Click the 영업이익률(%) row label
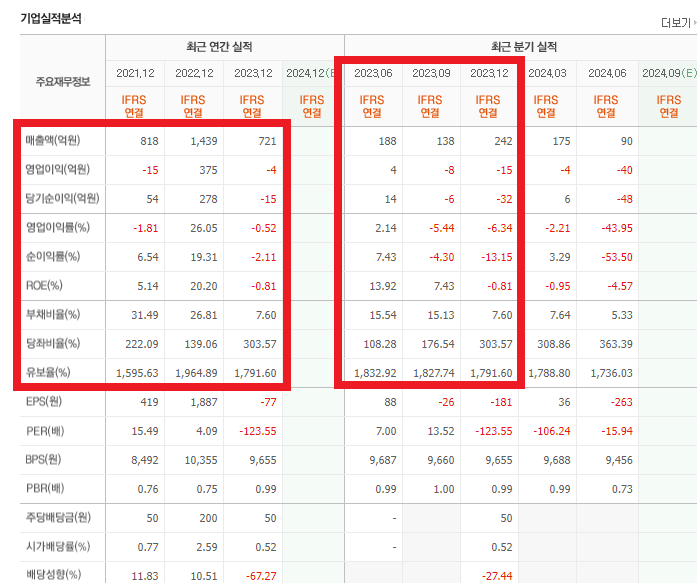The image size is (697, 583). point(58,228)
